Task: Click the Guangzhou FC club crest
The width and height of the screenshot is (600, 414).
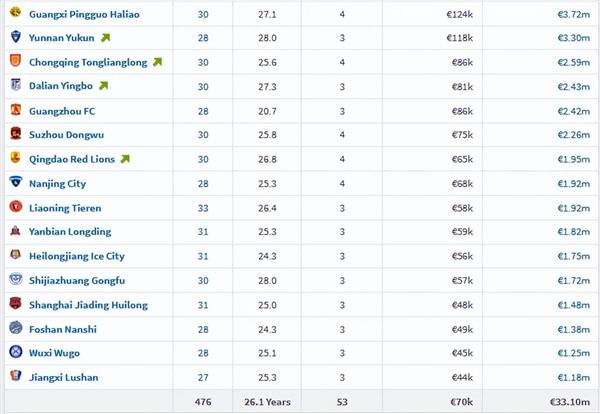Action: coord(15,111)
